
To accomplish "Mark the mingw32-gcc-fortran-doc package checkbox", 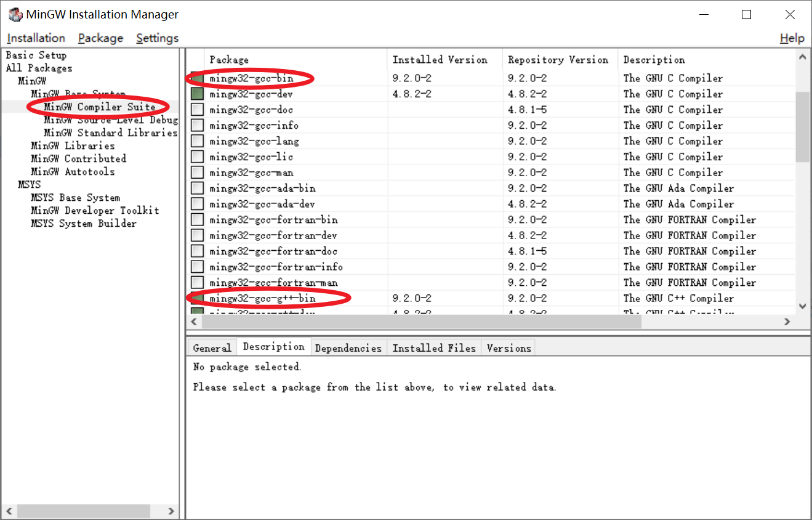I will 197,251.
